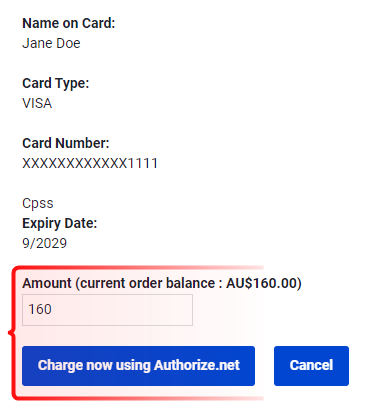
Task: Click the red curly bracket annotation
Action: [13, 333]
